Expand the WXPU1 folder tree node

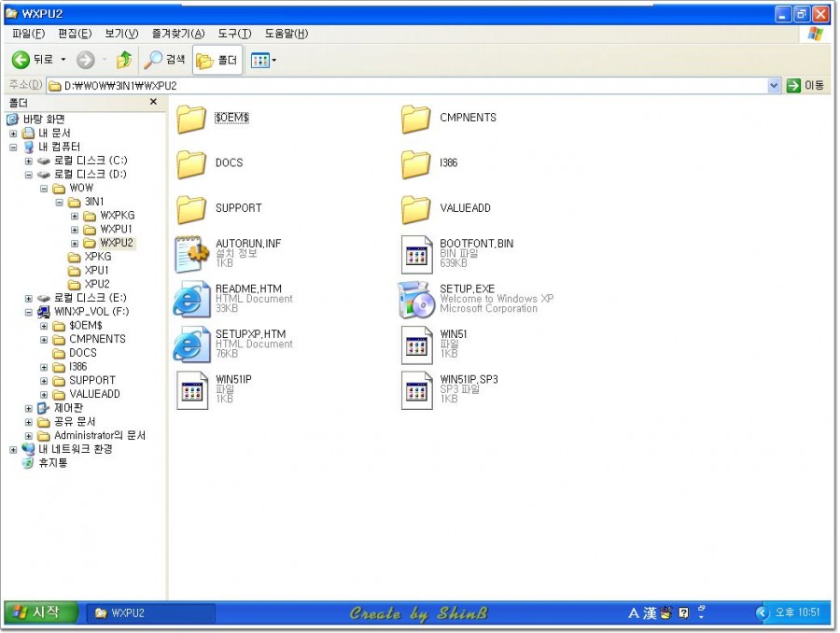[75, 230]
